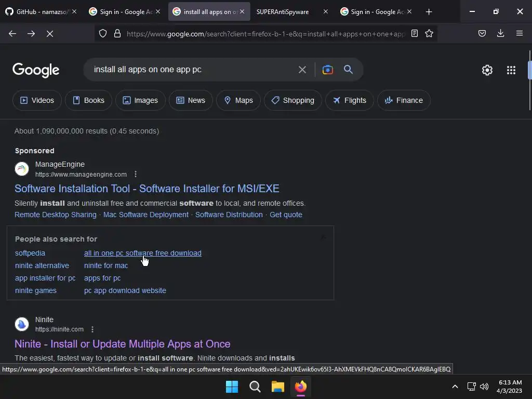Filter results by Maps

[x=238, y=100]
